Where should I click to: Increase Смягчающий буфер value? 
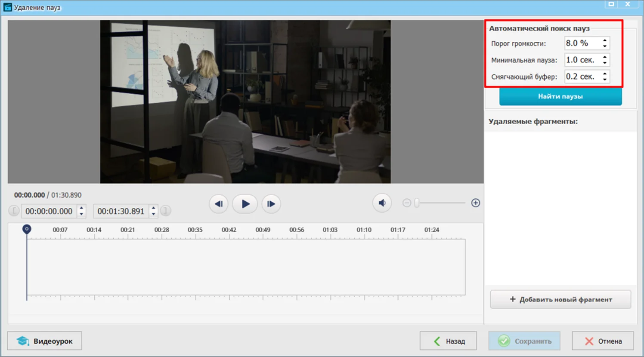pyautogui.click(x=605, y=74)
